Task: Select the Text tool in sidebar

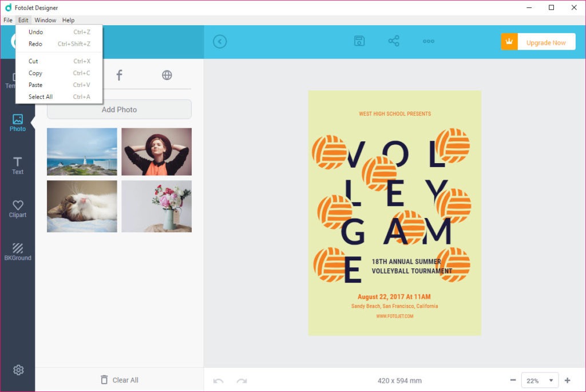Action: [x=18, y=165]
